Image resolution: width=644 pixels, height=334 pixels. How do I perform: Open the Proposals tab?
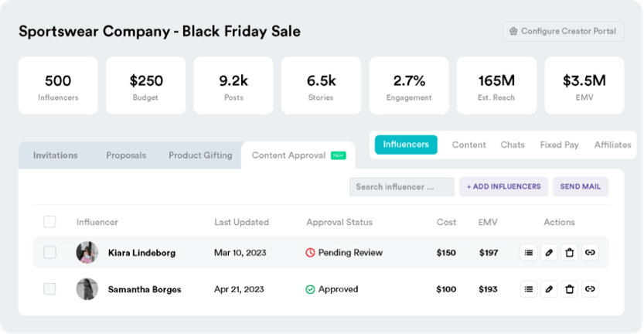point(126,155)
